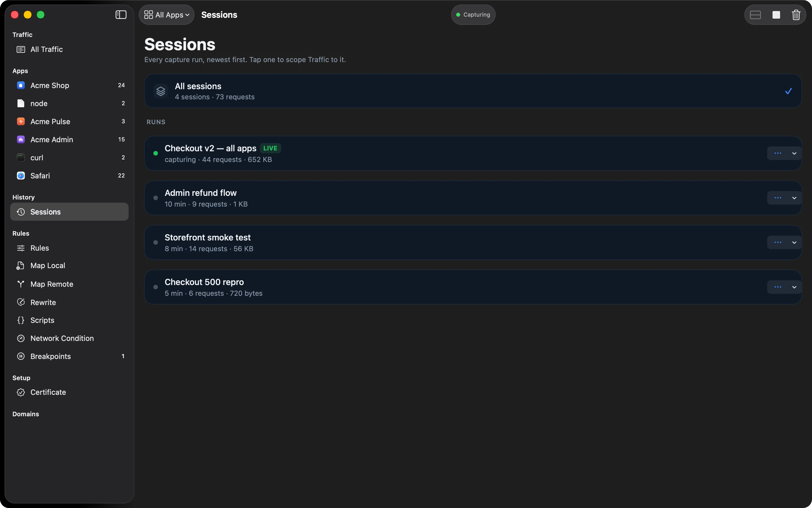
Task: Click the Acme Shop app icon
Action: (x=21, y=85)
